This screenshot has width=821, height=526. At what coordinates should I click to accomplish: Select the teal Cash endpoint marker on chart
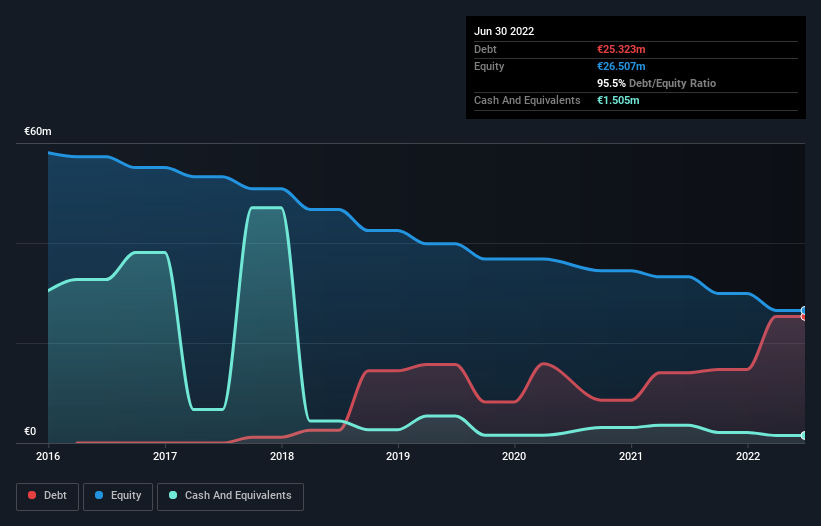coord(804,435)
